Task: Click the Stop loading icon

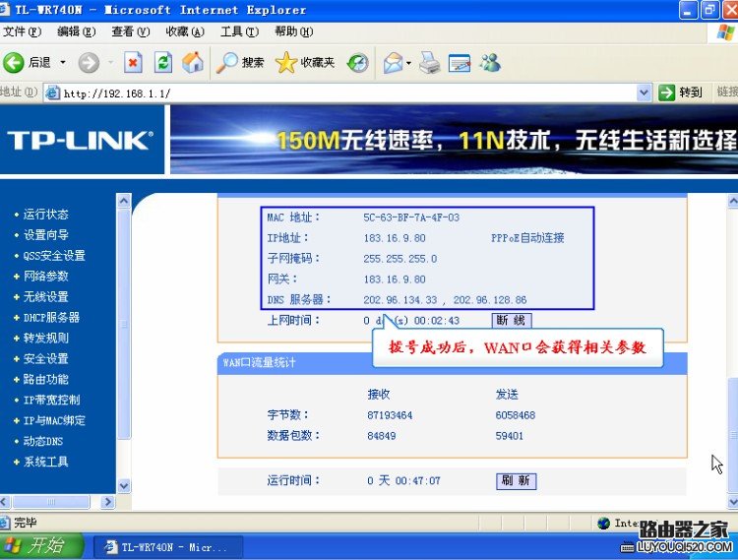Action: tap(133, 63)
